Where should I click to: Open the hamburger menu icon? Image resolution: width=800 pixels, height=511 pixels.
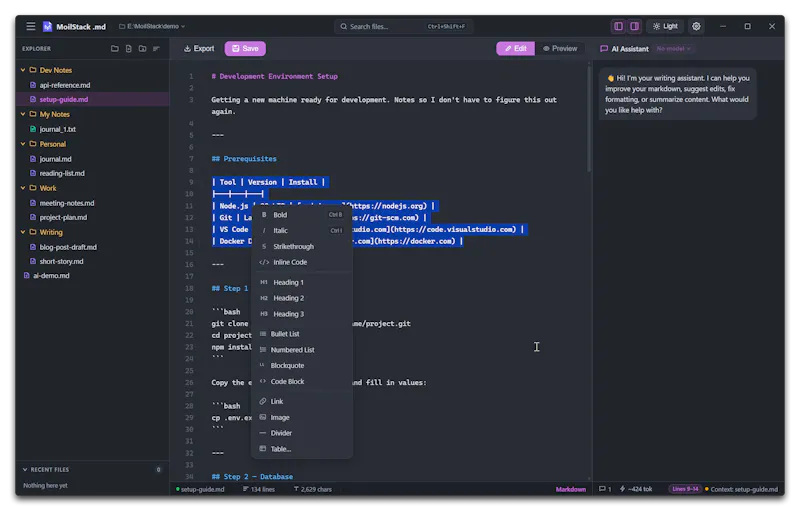(31, 26)
